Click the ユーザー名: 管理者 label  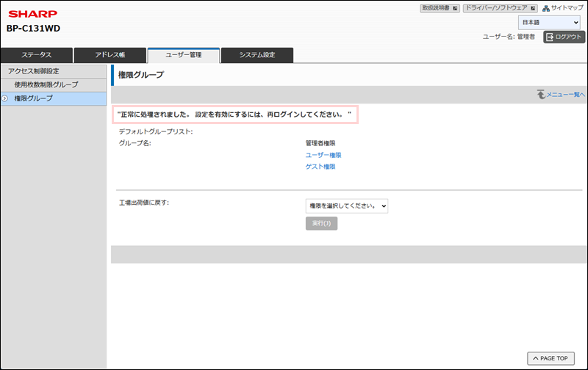click(x=509, y=37)
